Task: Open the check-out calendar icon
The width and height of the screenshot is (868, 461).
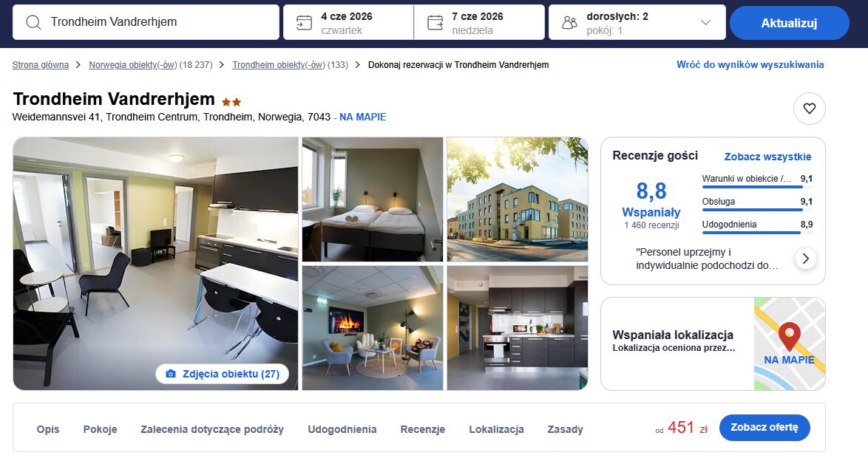Action: tap(435, 23)
